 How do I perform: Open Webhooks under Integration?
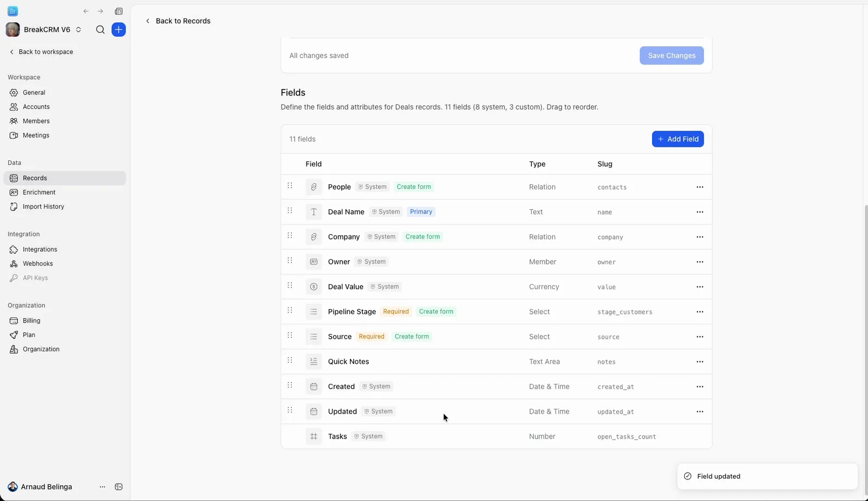click(x=65, y=264)
